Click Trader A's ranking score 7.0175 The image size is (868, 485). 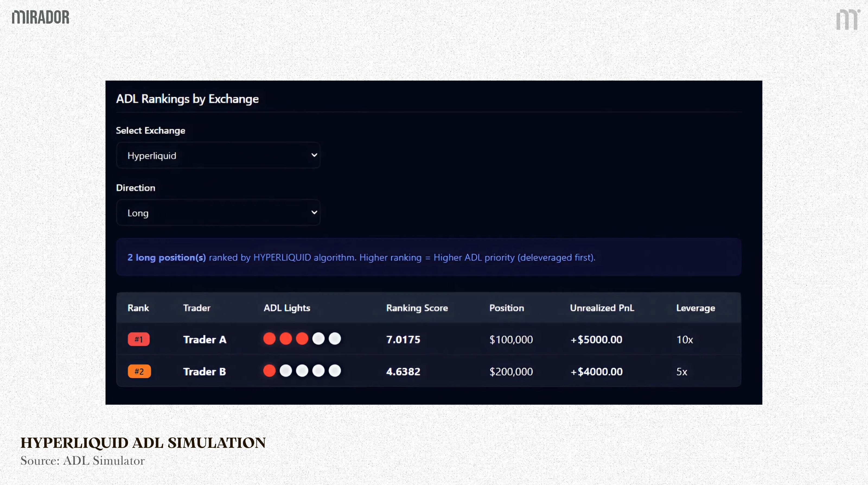tap(403, 340)
